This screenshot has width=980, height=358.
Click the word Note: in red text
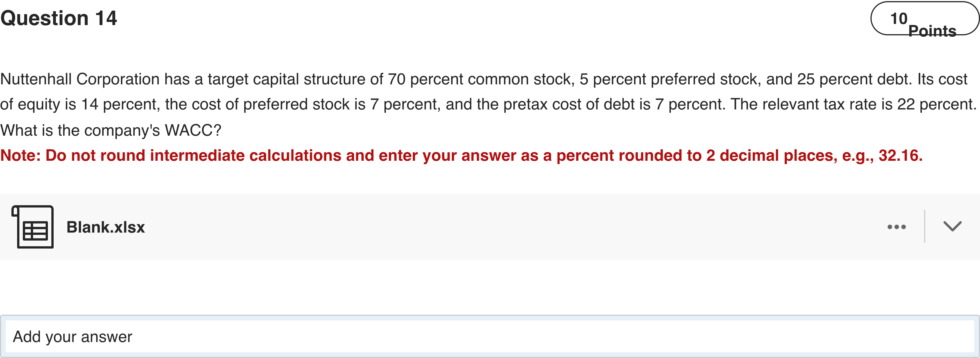pos(21,155)
